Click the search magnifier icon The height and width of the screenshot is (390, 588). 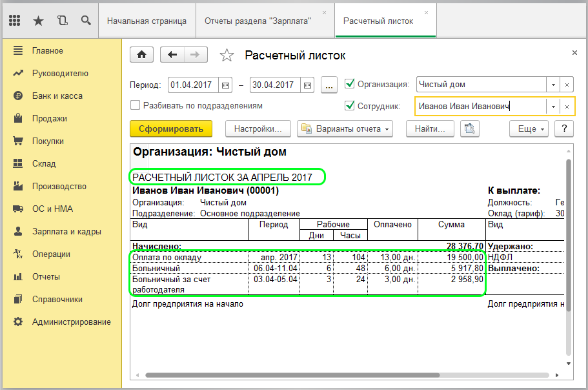click(x=85, y=21)
